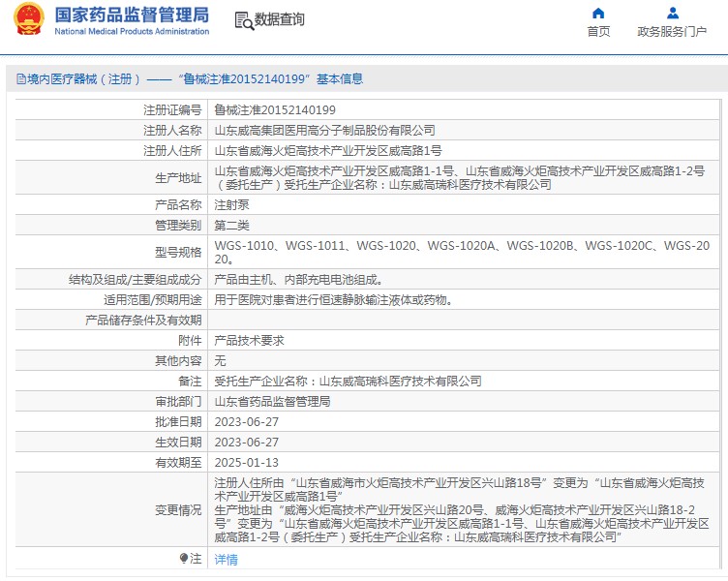
Task: Select registration number 鲁械注准20152140199 value
Action: click(275, 110)
